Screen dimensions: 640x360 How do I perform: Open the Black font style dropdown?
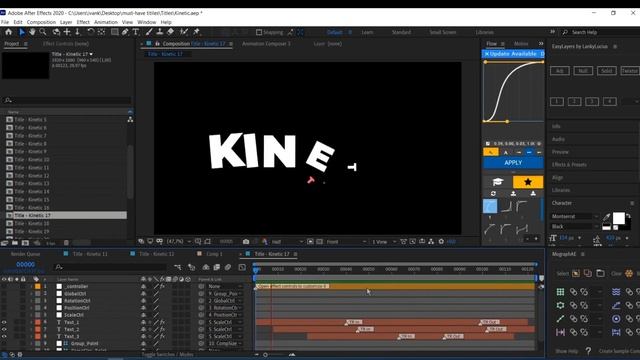(575, 226)
